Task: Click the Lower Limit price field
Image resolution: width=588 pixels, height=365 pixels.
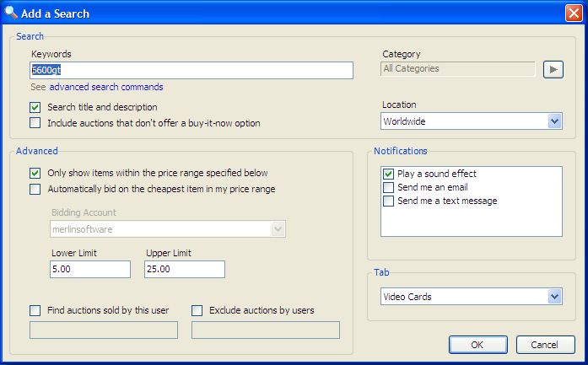Action: [90, 269]
